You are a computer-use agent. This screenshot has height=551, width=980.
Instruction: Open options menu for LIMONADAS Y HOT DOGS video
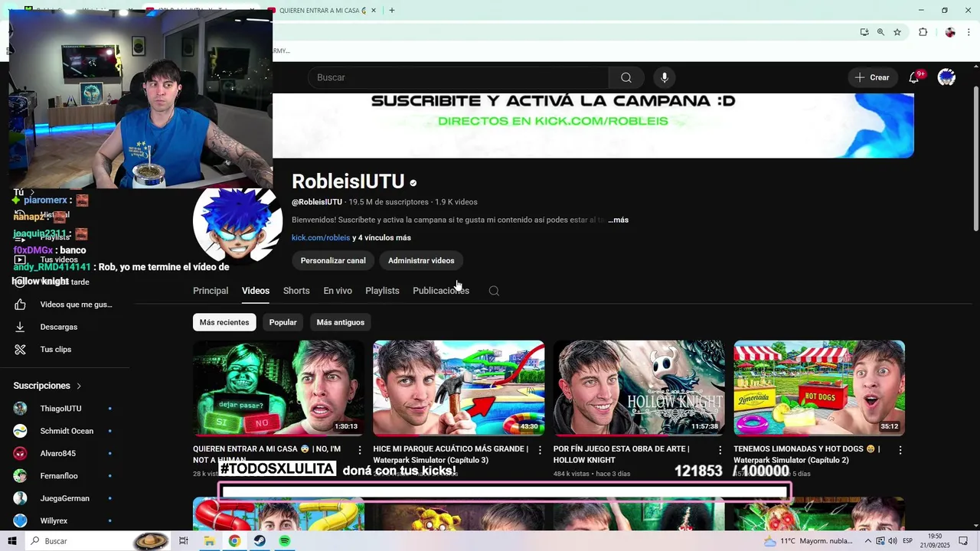(900, 450)
